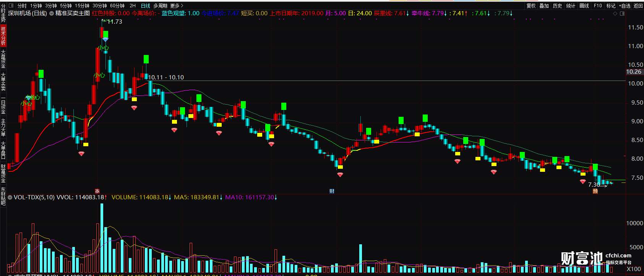Open the 多周期 multi-period view

click(x=161, y=6)
